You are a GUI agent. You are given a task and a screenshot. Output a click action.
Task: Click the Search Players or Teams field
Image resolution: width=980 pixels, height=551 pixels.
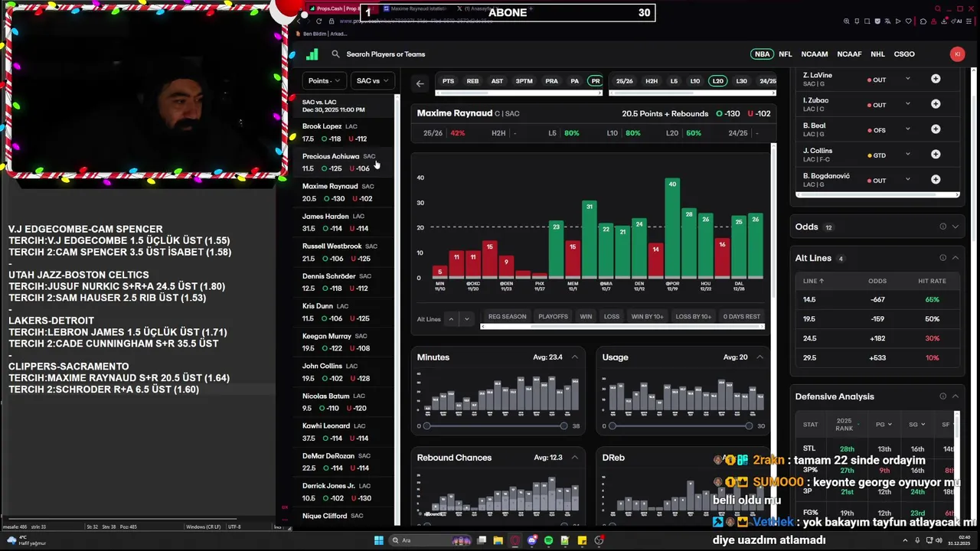coord(385,54)
